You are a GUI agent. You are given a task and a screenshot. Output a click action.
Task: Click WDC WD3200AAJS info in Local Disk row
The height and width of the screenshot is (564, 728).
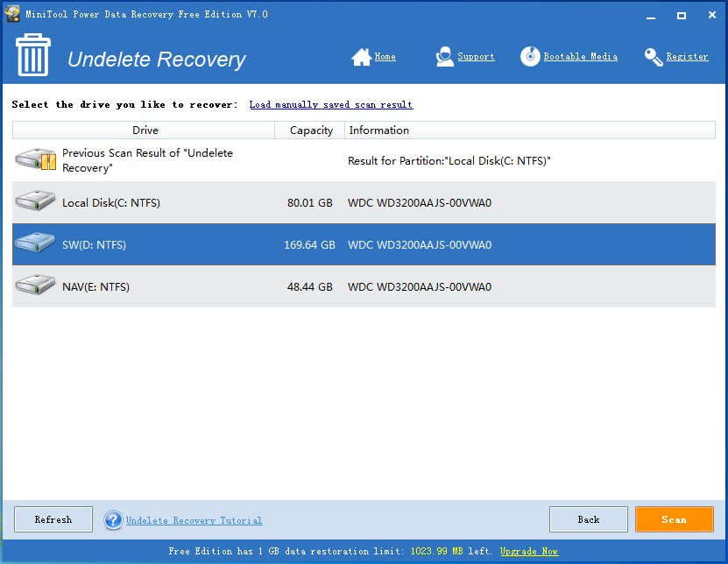[x=420, y=203]
